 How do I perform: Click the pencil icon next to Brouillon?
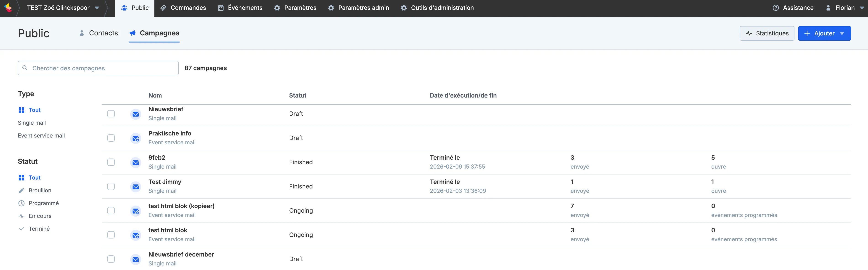click(x=21, y=191)
